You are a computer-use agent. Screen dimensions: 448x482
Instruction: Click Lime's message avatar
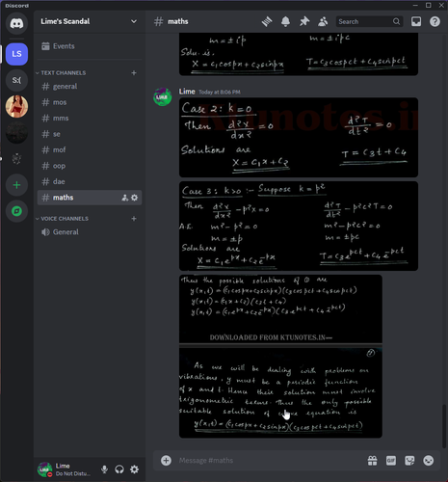coord(163,96)
